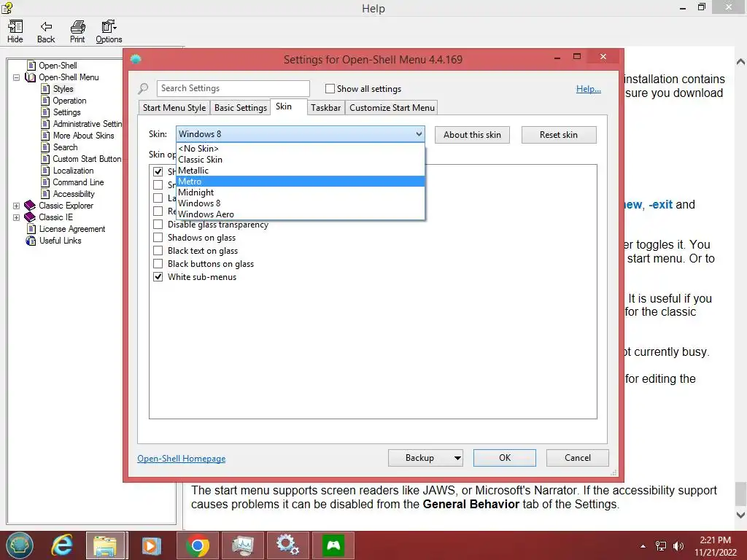The width and height of the screenshot is (747, 560).
Task: Click the Cancel button
Action: pos(578,458)
